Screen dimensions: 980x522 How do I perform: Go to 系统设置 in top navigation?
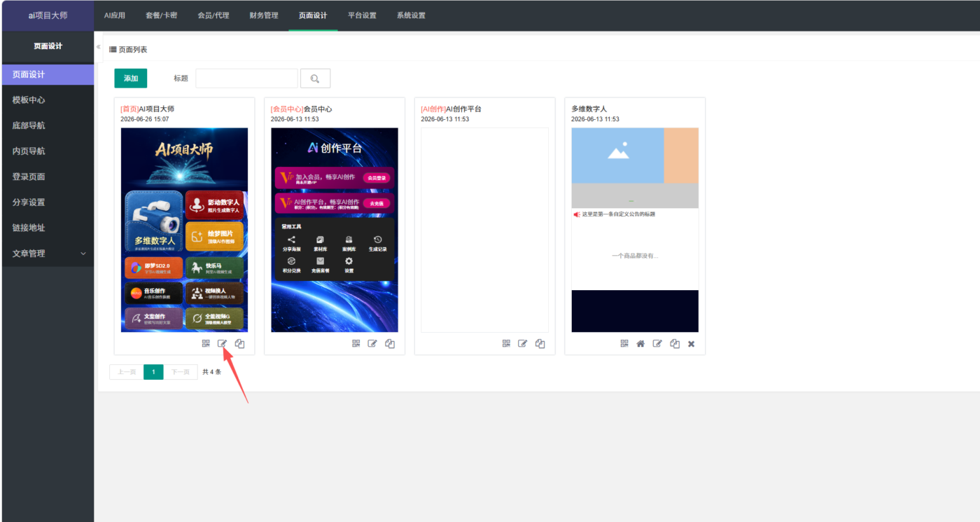pyautogui.click(x=411, y=15)
